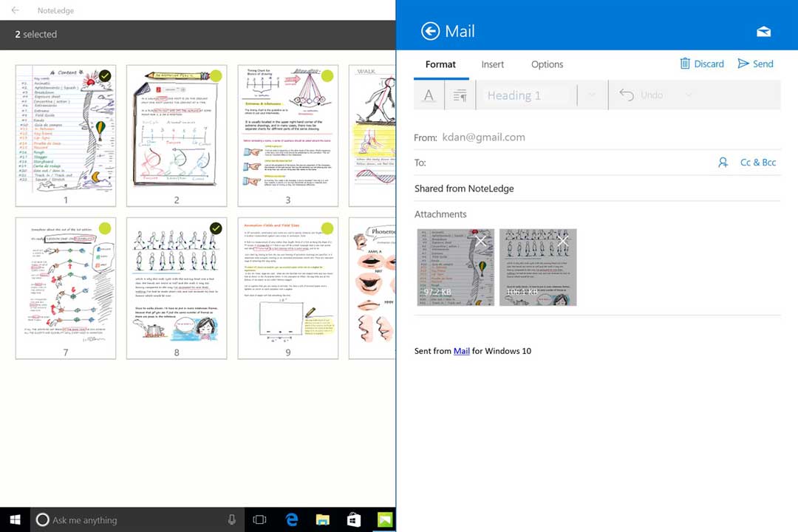This screenshot has width=798, height=532.
Task: Click the envelope icon in Mail header
Action: click(x=763, y=32)
